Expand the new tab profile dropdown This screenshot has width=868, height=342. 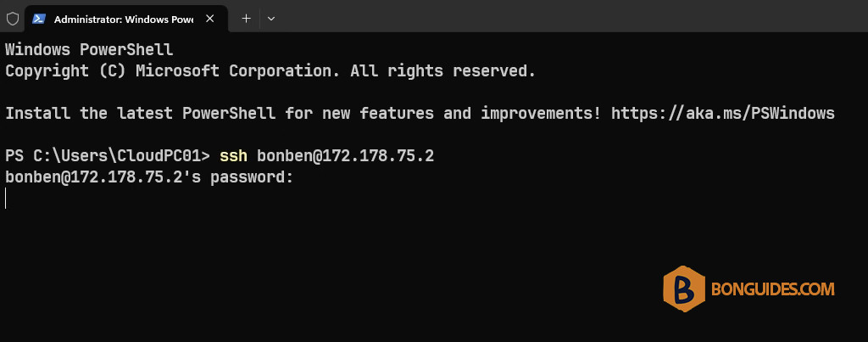click(271, 19)
